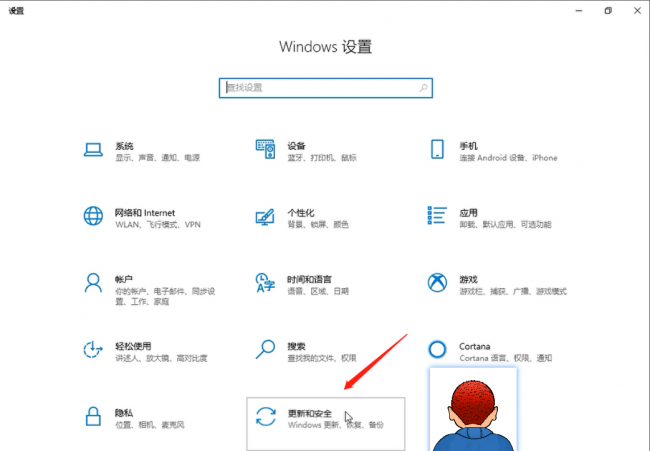Open the 网络和 Internet globe icon

pos(93,216)
